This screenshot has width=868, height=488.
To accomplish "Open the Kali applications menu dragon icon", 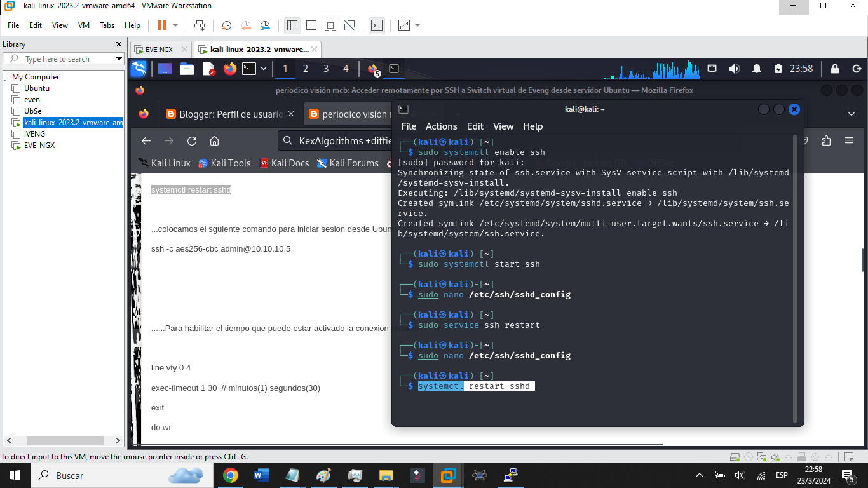I will click(139, 69).
